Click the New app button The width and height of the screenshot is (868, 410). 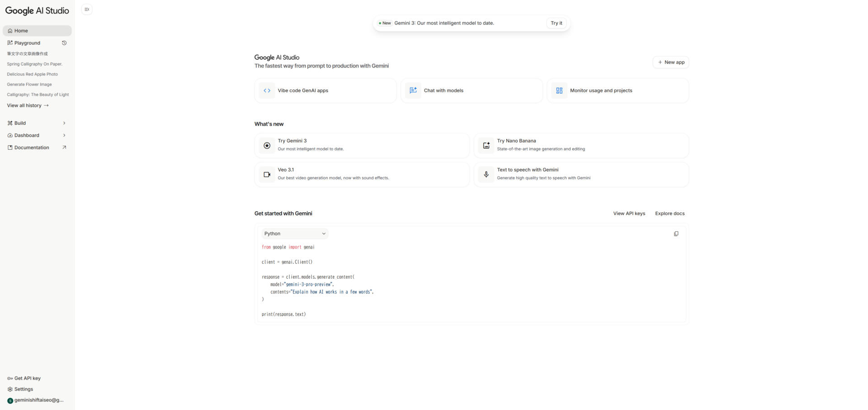coord(671,62)
